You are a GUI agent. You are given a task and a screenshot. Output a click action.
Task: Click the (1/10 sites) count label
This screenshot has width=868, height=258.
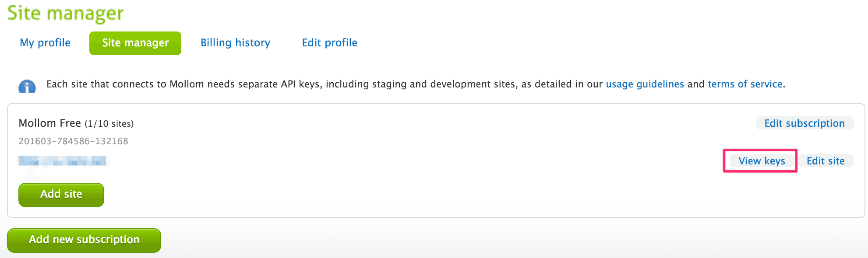click(x=109, y=124)
